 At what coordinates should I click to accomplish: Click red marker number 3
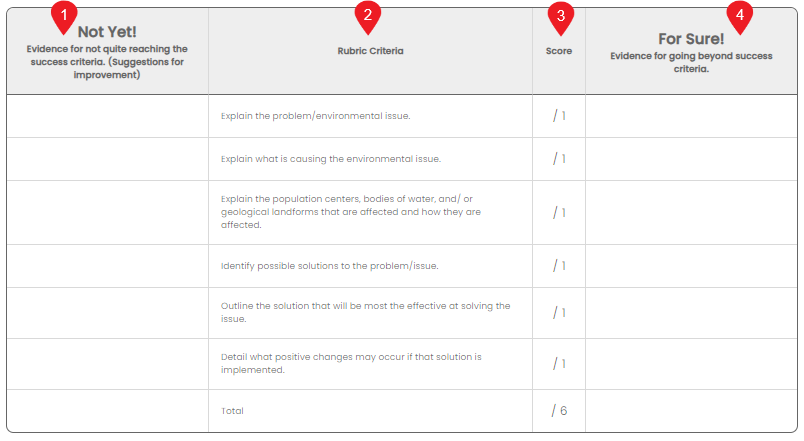(x=560, y=17)
